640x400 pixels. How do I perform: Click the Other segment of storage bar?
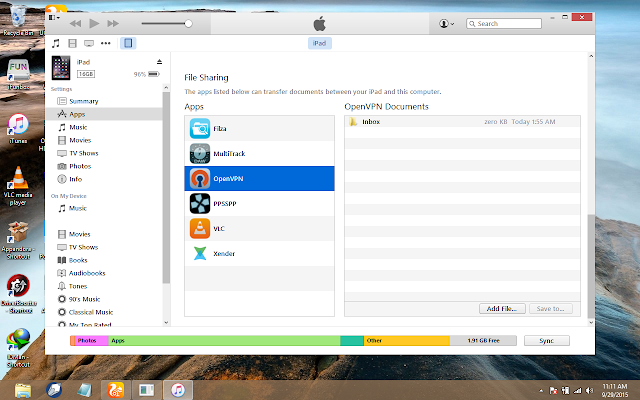point(407,340)
